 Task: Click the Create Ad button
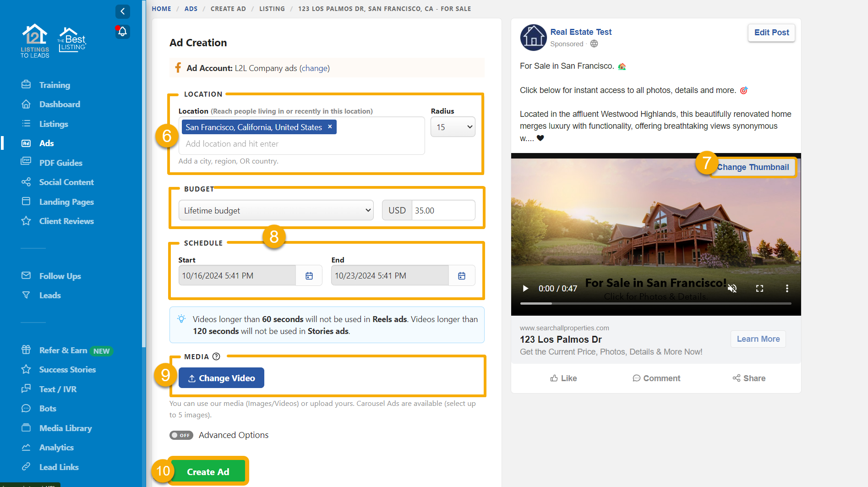208,471
